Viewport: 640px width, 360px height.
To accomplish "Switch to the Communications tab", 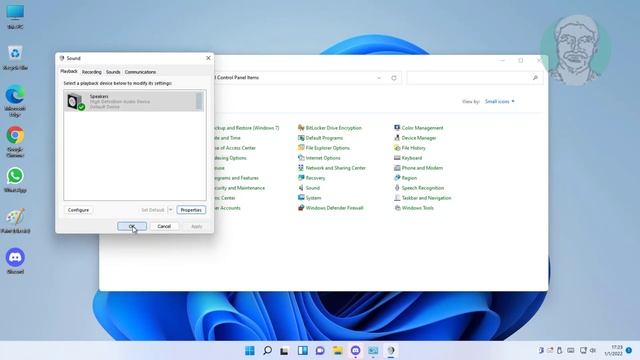I will point(140,72).
